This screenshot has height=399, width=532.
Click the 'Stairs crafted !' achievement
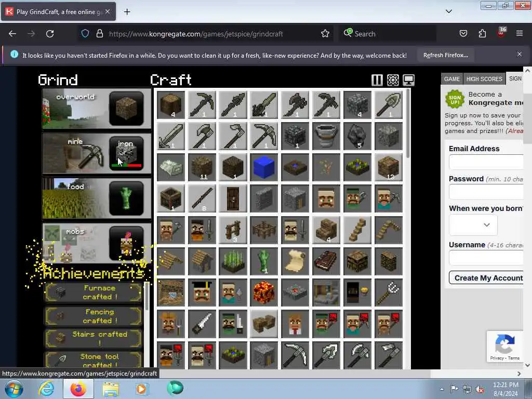coord(94,338)
